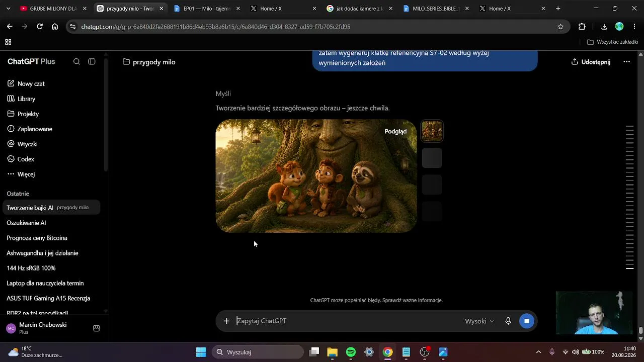Open the Tworzenie bajki AI chat
The image size is (644, 362).
pyautogui.click(x=51, y=208)
